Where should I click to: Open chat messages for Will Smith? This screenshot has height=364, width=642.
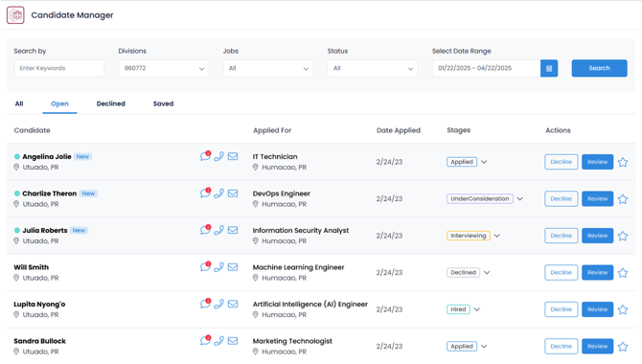(x=205, y=266)
